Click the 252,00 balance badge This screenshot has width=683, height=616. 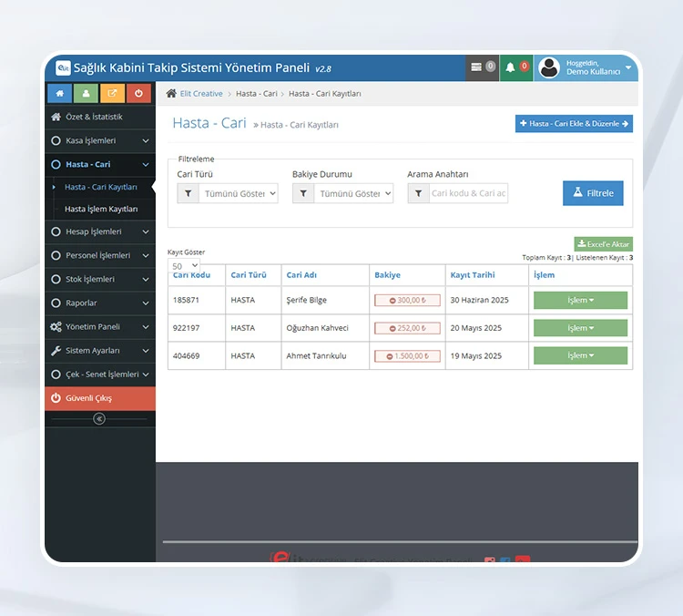click(x=407, y=328)
